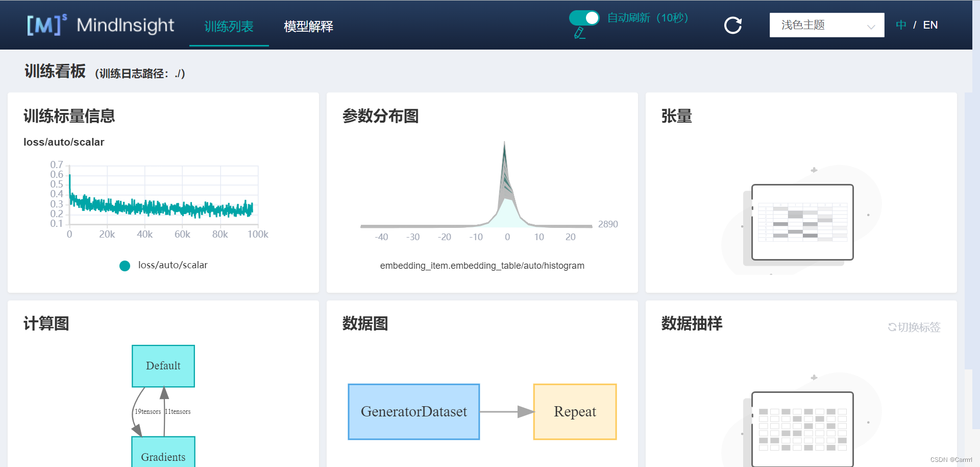Click the loss/auto/scalar legend dot

click(125, 266)
